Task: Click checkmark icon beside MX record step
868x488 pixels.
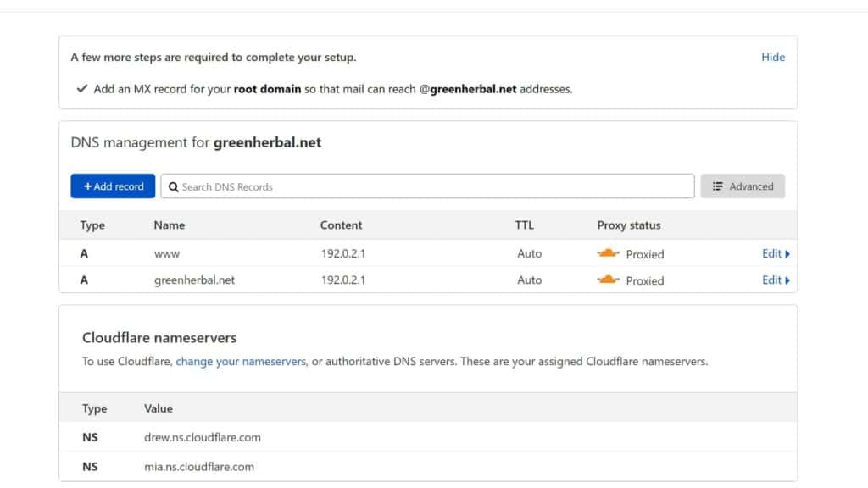Action: pyautogui.click(x=82, y=88)
